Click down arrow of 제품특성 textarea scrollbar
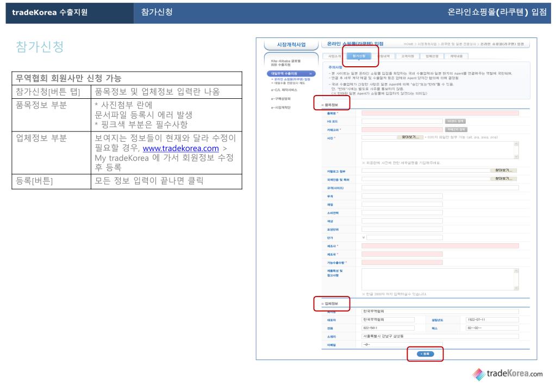The height and width of the screenshot is (392, 556). tap(516, 288)
